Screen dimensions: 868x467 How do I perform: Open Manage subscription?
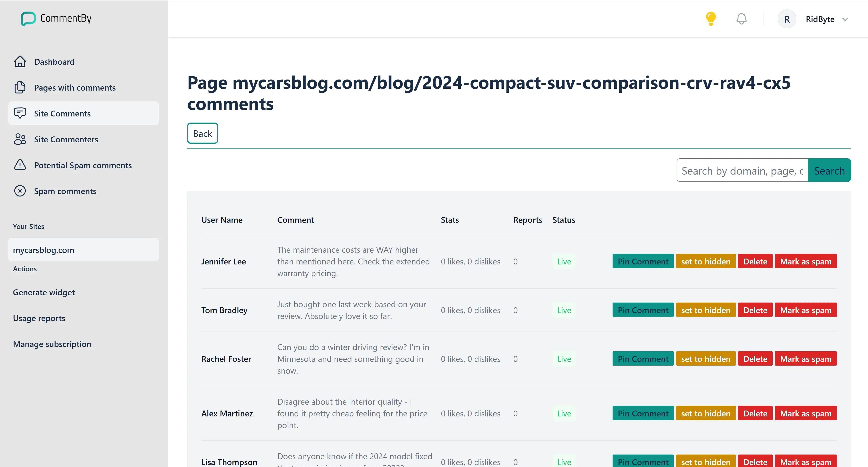[x=52, y=344]
